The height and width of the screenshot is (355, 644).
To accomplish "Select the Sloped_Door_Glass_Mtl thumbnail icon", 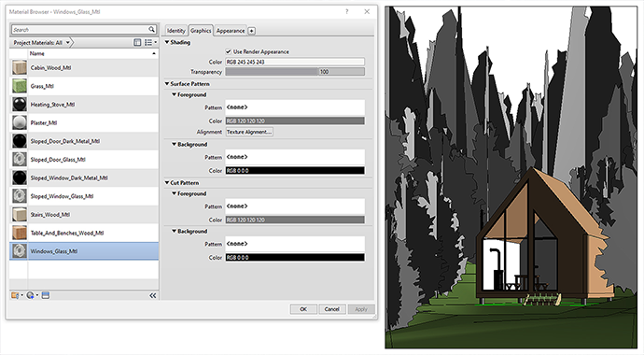I will tap(20, 160).
